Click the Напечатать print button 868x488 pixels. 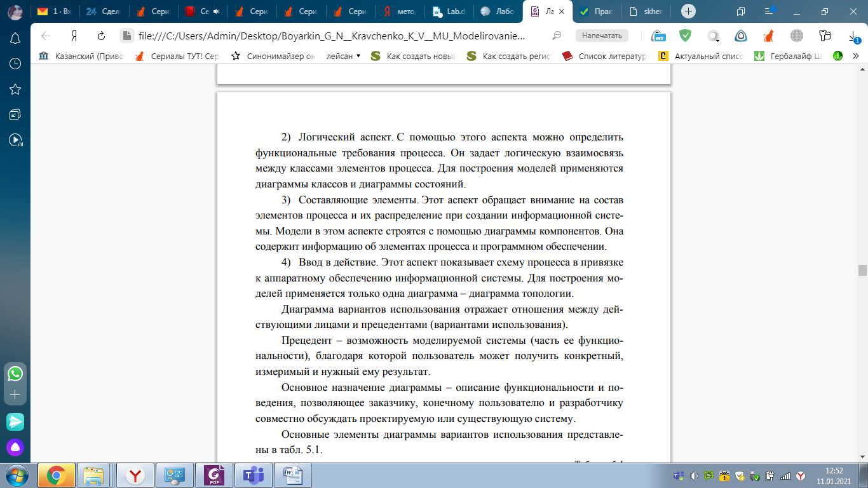click(x=602, y=36)
